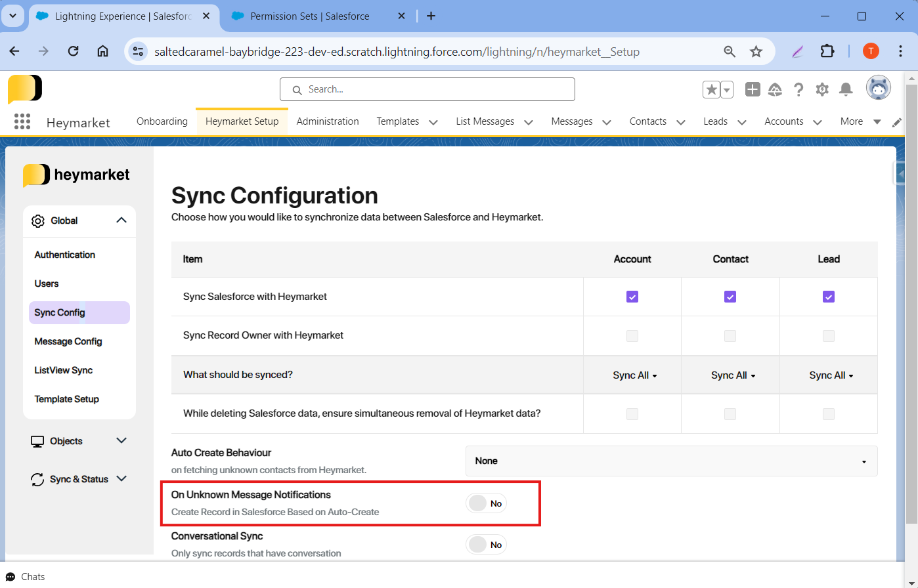Check Sync Record Owner for Lead
This screenshot has width=918, height=588.
click(829, 336)
